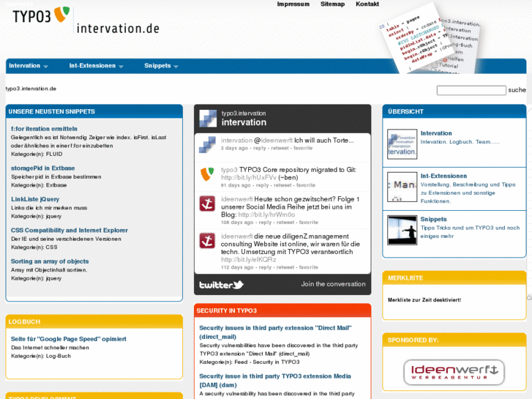Click 'Merkliste zur Zeit deaktiviert!' text
Viewport: 532px width, 399px height.
point(424,300)
